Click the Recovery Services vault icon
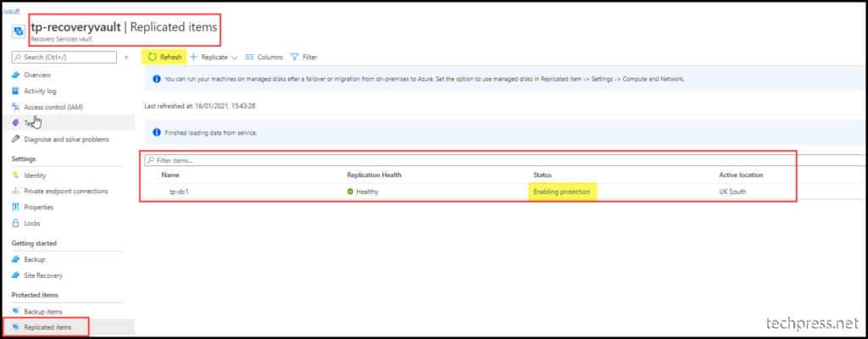 (x=19, y=31)
